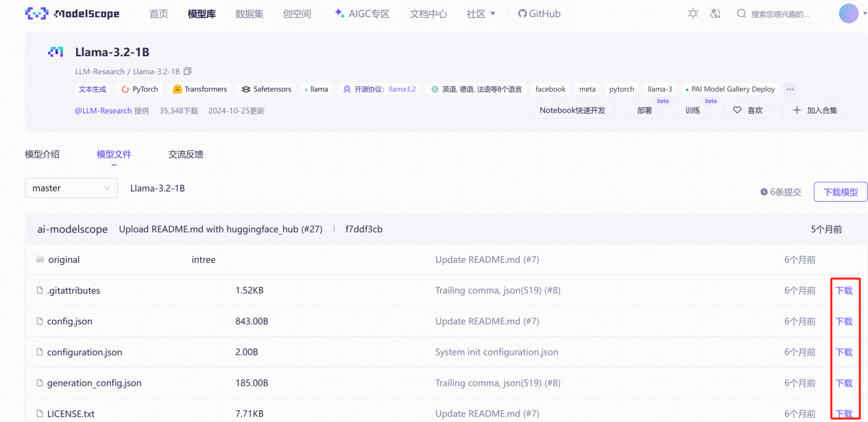The height and width of the screenshot is (422, 868).
Task: Click the llama-3 tag
Action: pyautogui.click(x=660, y=89)
